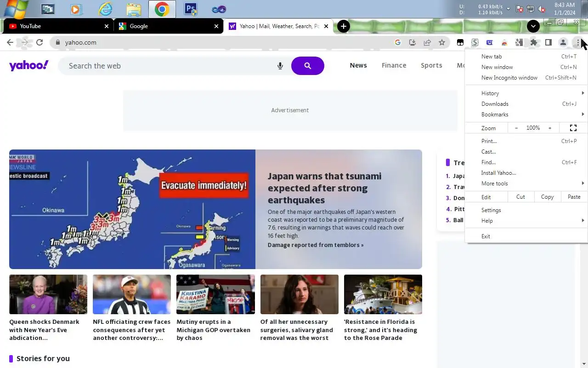Bookmark this tab with the star icon
This screenshot has width=588, height=368.
click(x=442, y=42)
